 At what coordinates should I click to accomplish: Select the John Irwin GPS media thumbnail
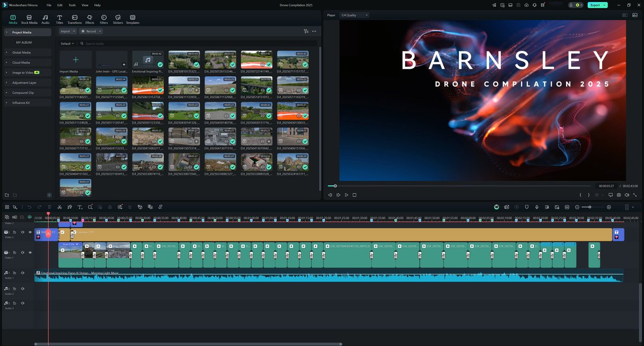111,61
